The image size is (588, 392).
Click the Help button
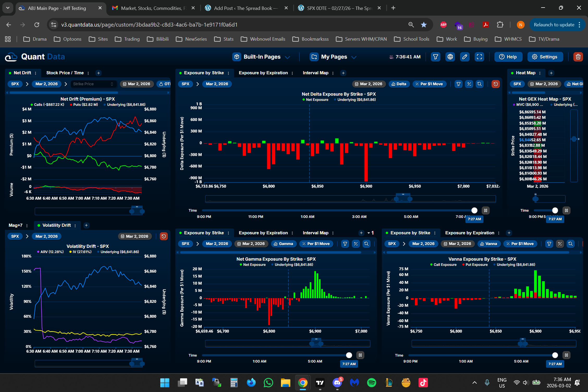pyautogui.click(x=508, y=57)
